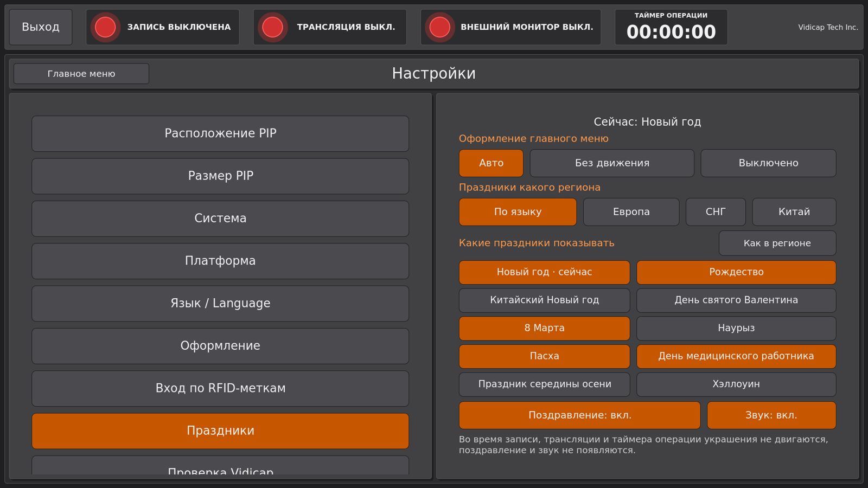868x488 pixels.
Task: Toggle the Звук sound option
Action: (x=771, y=415)
